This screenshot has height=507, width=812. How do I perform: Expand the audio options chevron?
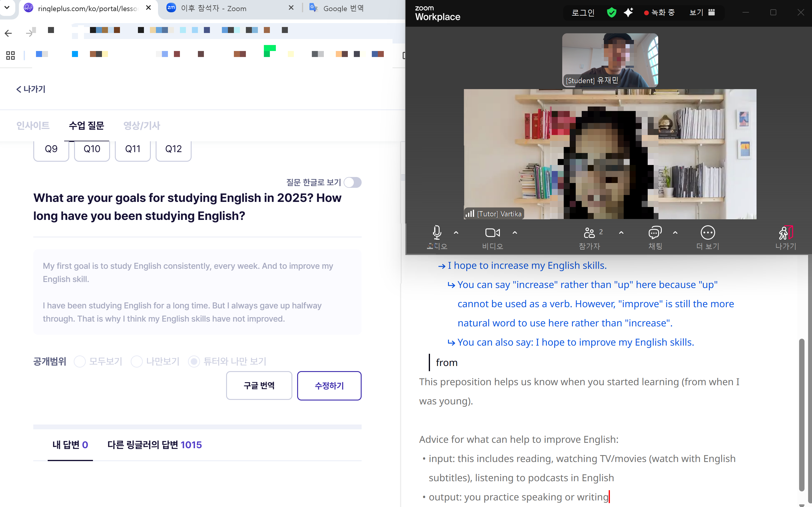point(456,232)
